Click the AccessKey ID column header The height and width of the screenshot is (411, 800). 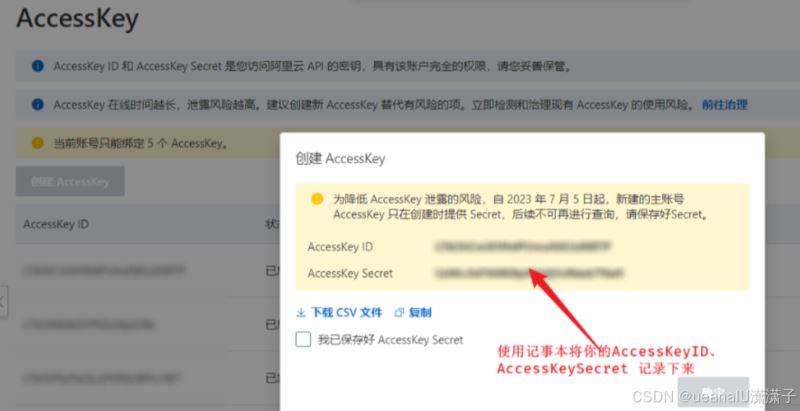click(56, 224)
